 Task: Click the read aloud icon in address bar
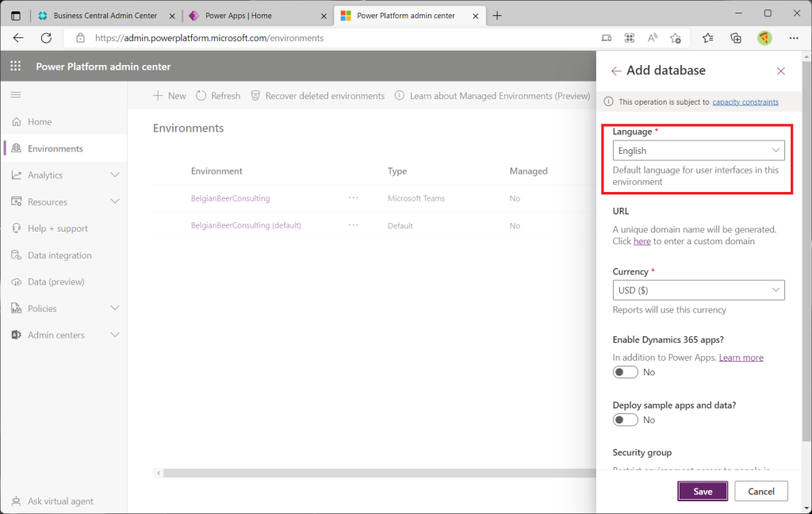(x=653, y=38)
